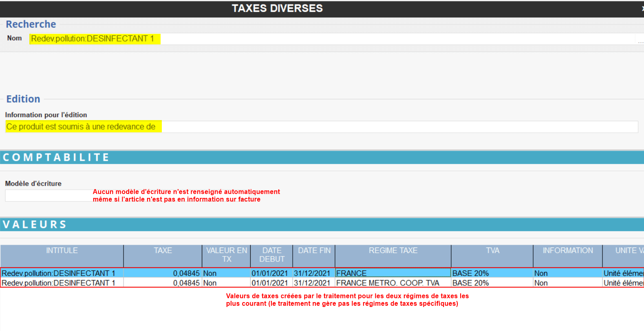Select the FRANCE METRO. COOP. TVA row
Screen dimensions: 644x331
388,283
